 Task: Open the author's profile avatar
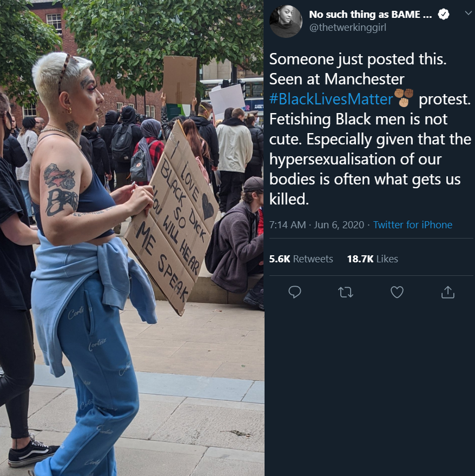(286, 21)
